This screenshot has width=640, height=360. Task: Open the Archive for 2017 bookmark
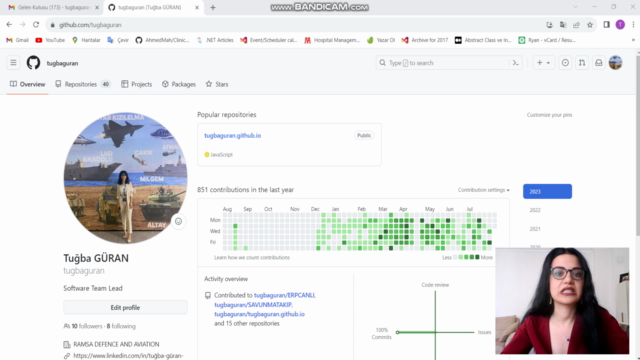point(424,40)
